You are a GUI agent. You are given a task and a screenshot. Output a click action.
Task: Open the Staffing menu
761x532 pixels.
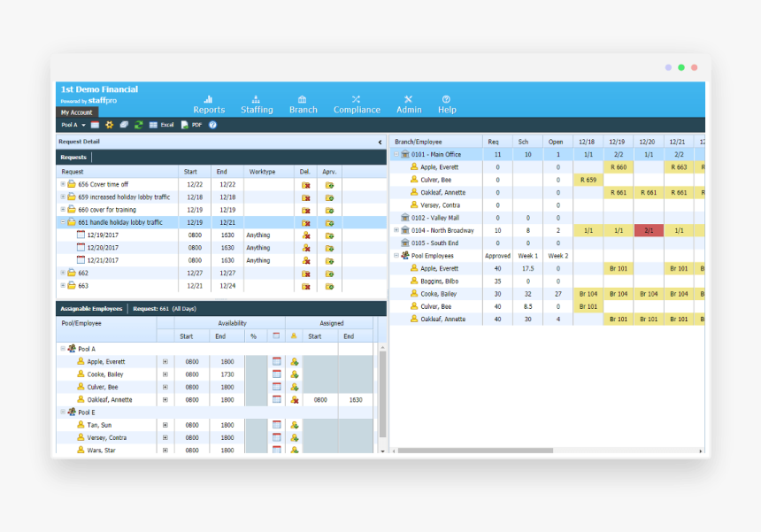point(256,104)
